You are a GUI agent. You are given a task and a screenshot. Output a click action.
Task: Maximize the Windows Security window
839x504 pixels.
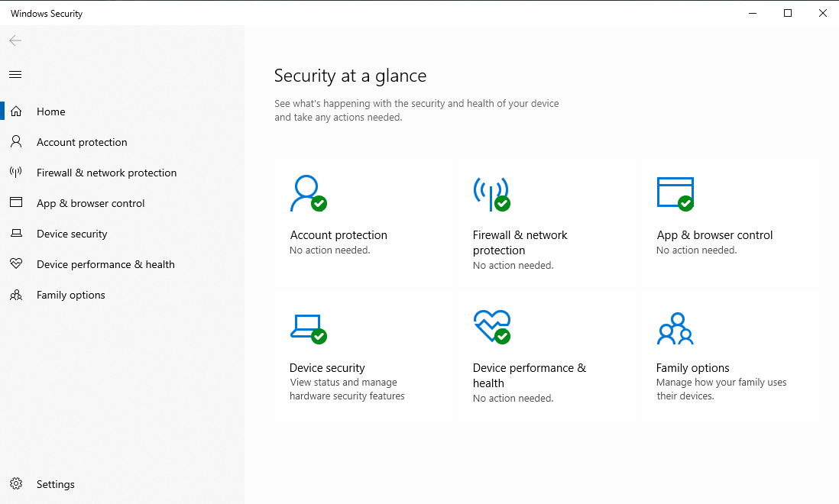pyautogui.click(x=788, y=13)
